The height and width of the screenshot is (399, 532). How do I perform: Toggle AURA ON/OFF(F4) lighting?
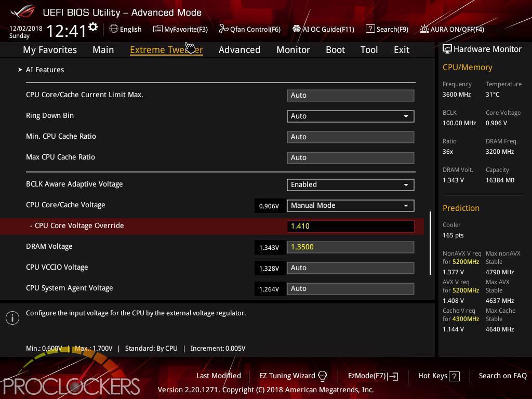pyautogui.click(x=452, y=29)
